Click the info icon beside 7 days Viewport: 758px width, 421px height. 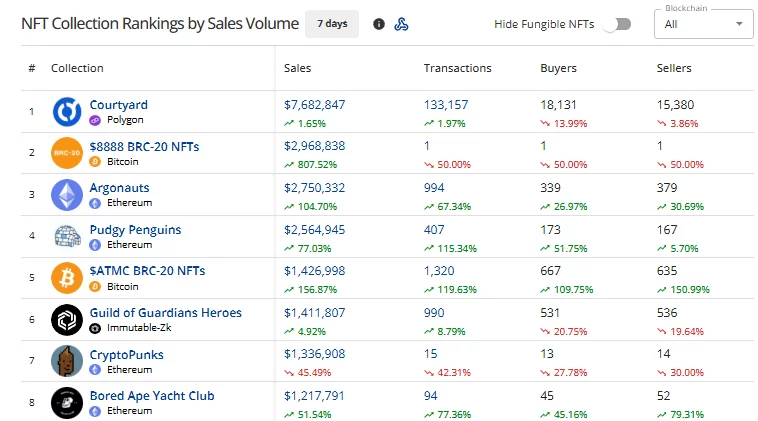(x=379, y=24)
